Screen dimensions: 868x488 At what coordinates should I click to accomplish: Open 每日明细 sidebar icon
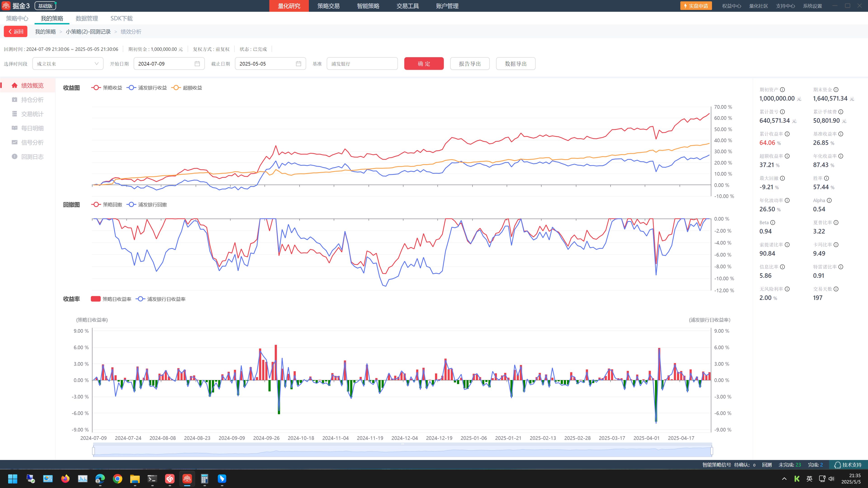pyautogui.click(x=14, y=128)
